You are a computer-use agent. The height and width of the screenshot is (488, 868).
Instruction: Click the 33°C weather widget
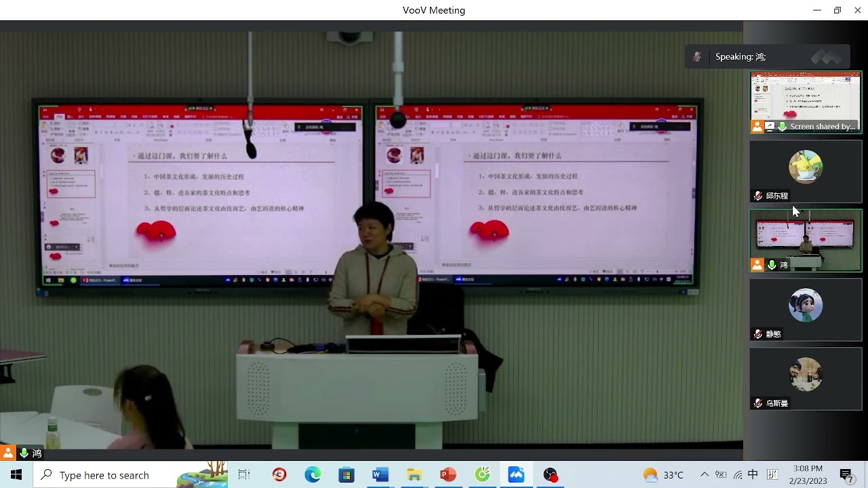tap(663, 474)
